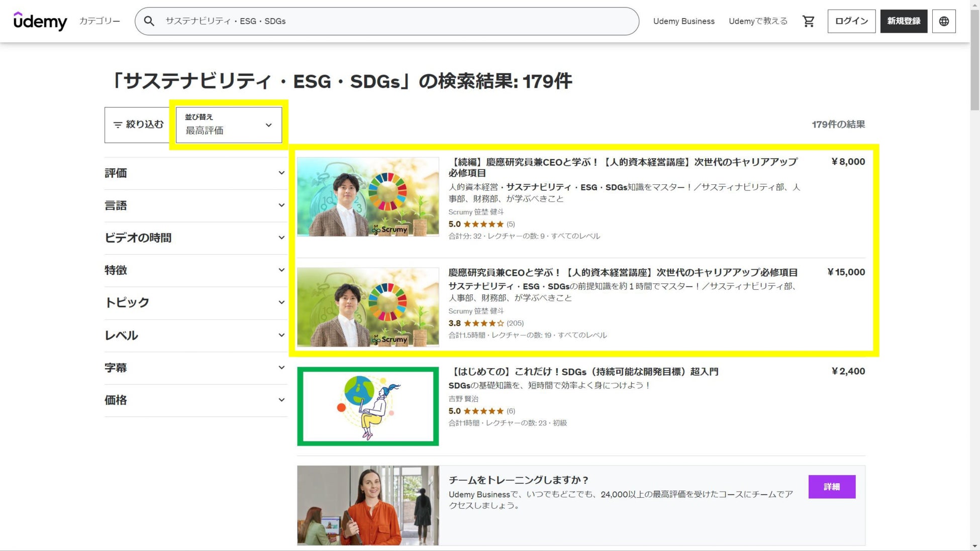Open the language globe selector
980x551 pixels.
click(x=944, y=21)
